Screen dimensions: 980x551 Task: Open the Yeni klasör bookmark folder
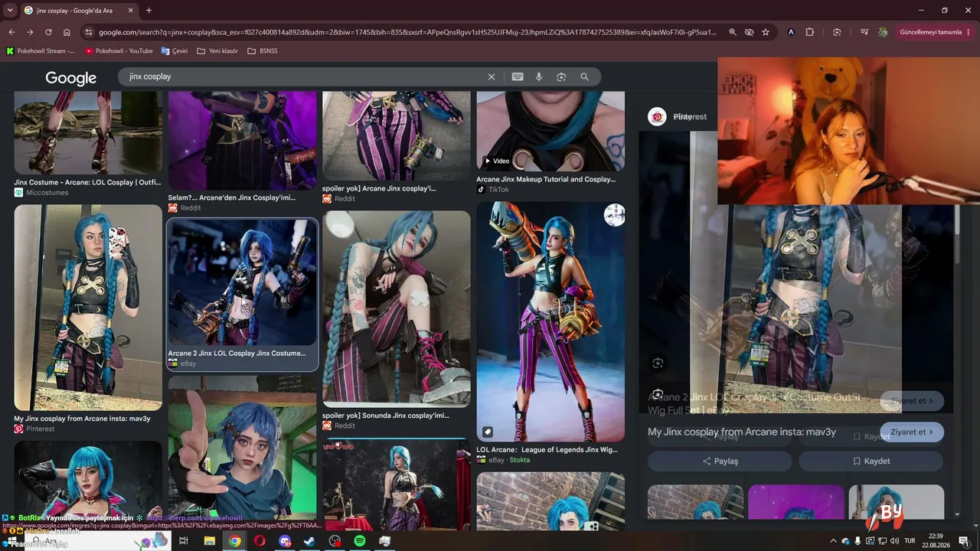(217, 51)
